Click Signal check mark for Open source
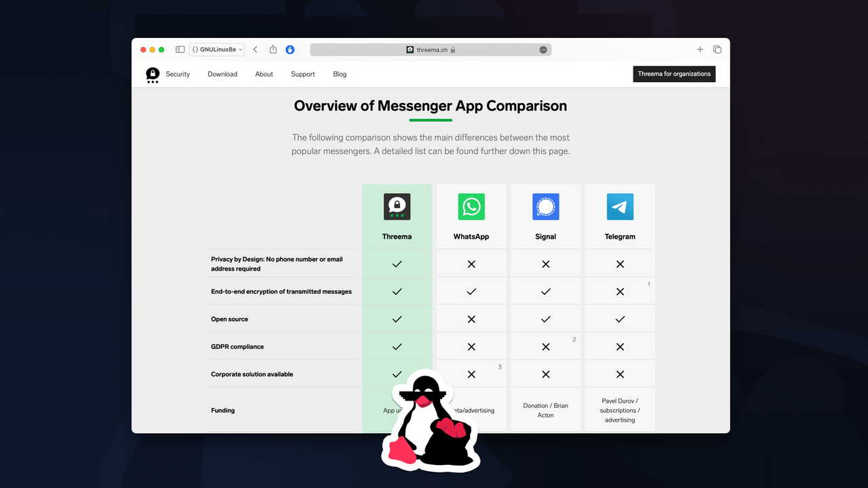The width and height of the screenshot is (868, 488). [x=546, y=319]
